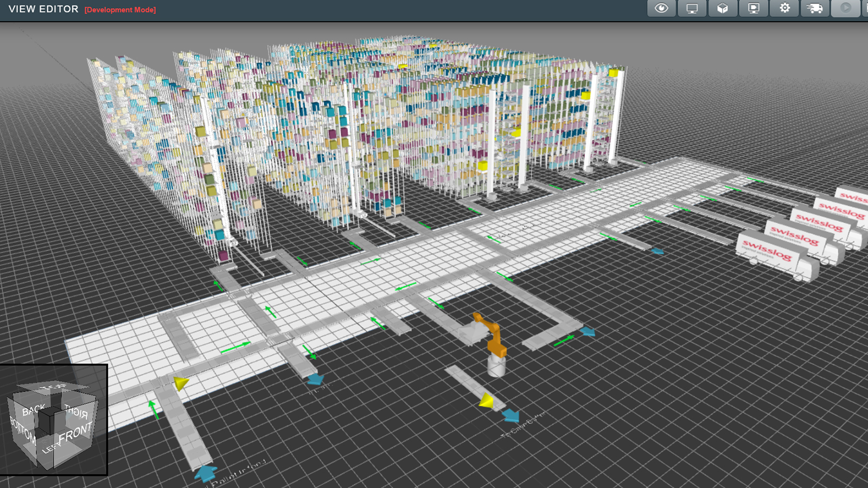Screen dimensions: 868x488
Task: Open the settings gear in the toolbar
Action: click(x=784, y=8)
